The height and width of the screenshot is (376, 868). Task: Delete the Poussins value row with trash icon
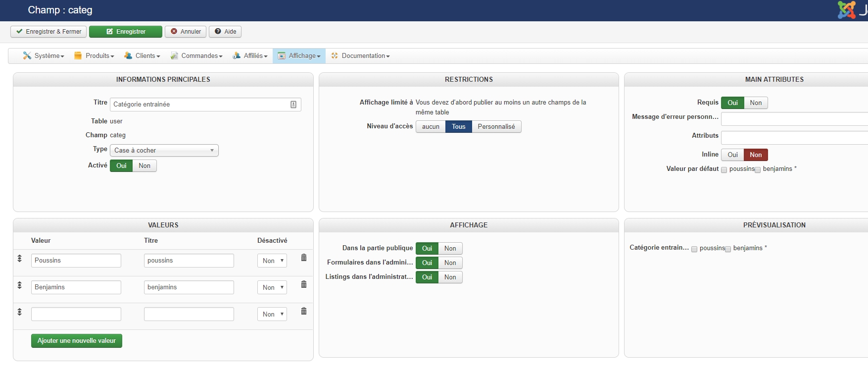(304, 258)
